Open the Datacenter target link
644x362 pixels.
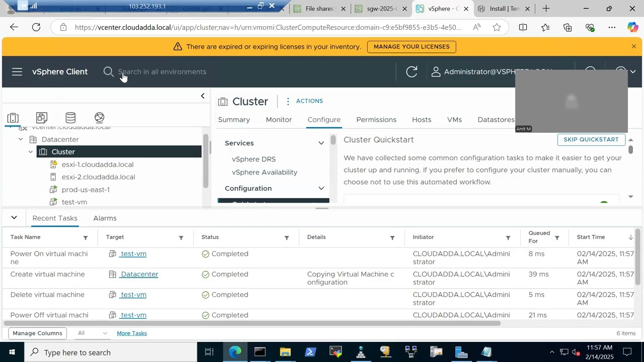coord(139,275)
